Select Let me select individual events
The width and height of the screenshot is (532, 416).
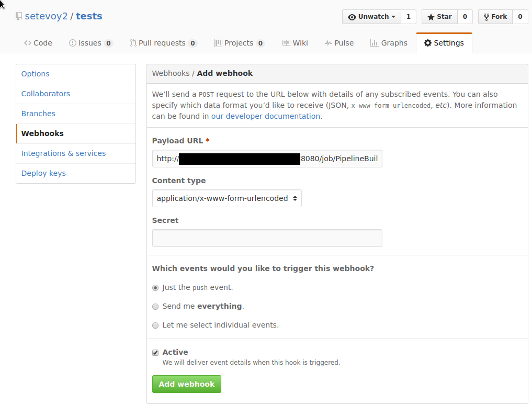pyautogui.click(x=155, y=326)
